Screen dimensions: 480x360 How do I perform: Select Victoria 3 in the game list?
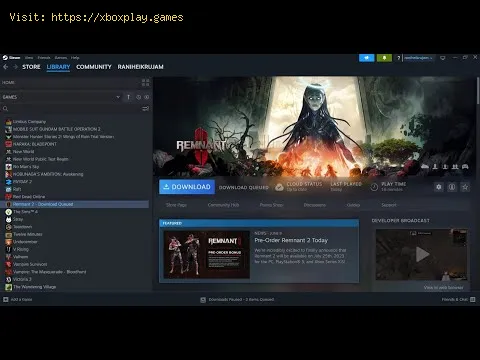coord(22,279)
